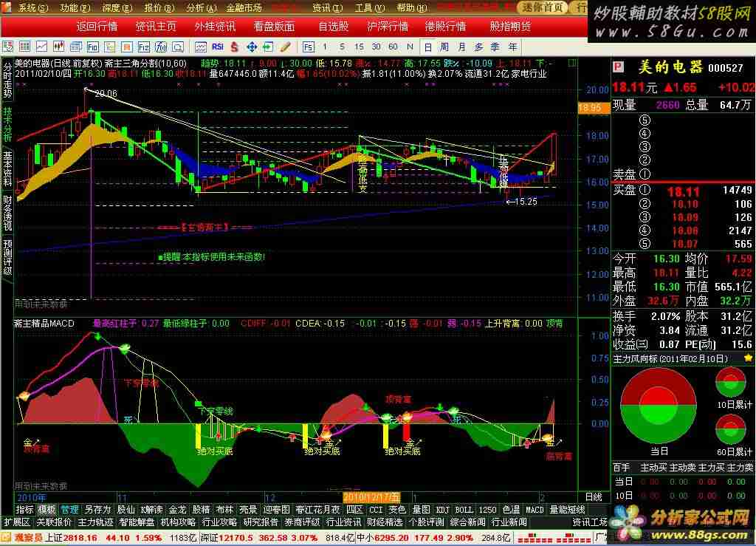Open the 主力轨迹 info tab
756x546 pixels.
tap(95, 522)
